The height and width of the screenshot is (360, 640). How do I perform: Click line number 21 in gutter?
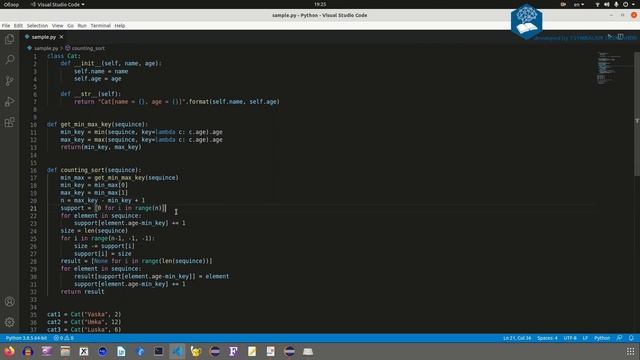pyautogui.click(x=33, y=208)
